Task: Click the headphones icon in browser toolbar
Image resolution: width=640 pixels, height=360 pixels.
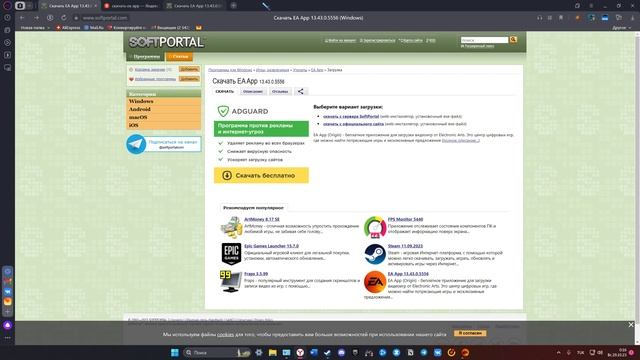Action: pyautogui.click(x=540, y=18)
